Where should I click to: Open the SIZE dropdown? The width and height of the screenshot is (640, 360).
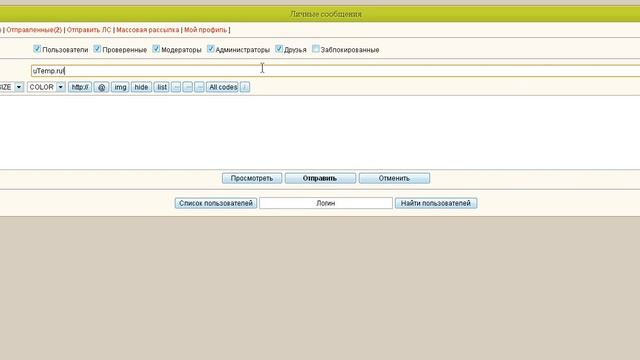click(x=11, y=87)
